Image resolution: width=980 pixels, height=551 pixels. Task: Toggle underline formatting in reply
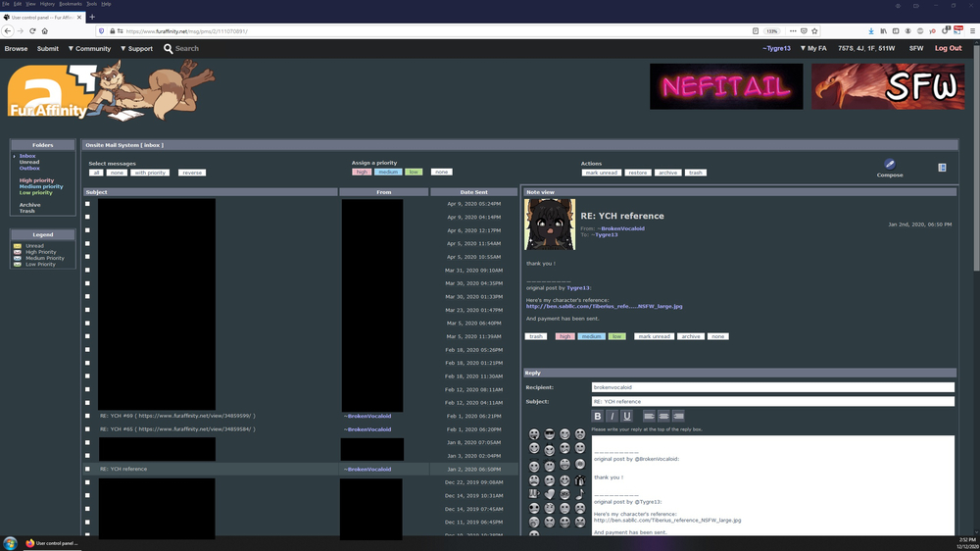[x=627, y=416]
